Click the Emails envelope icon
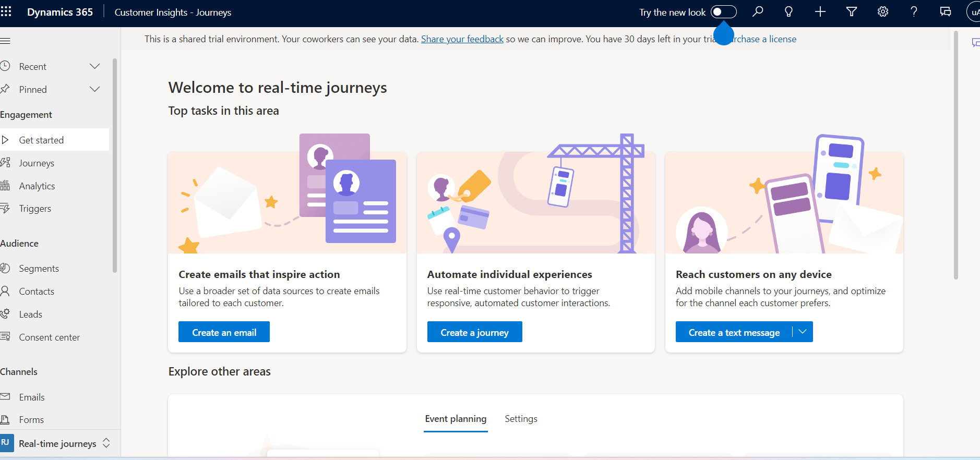The image size is (980, 460). point(5,397)
